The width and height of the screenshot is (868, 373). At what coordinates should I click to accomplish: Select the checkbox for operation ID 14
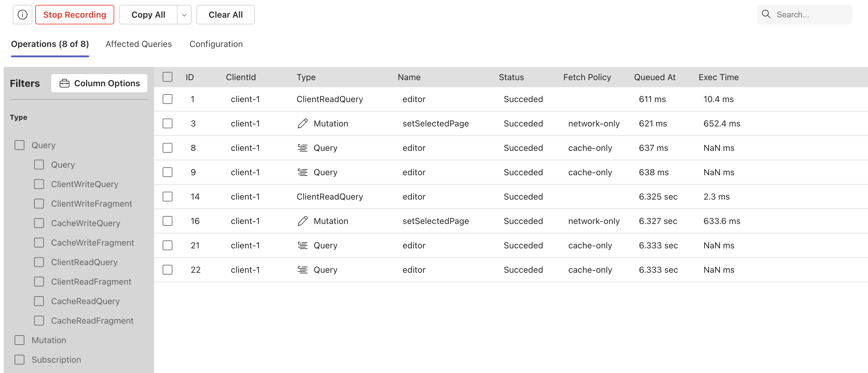167,197
